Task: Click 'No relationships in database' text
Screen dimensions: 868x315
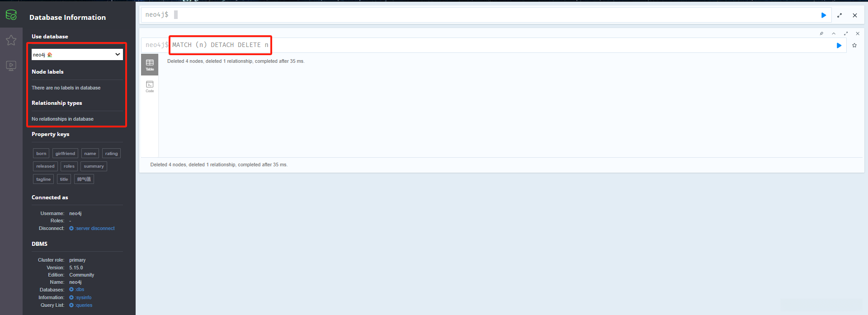Action: (x=62, y=119)
